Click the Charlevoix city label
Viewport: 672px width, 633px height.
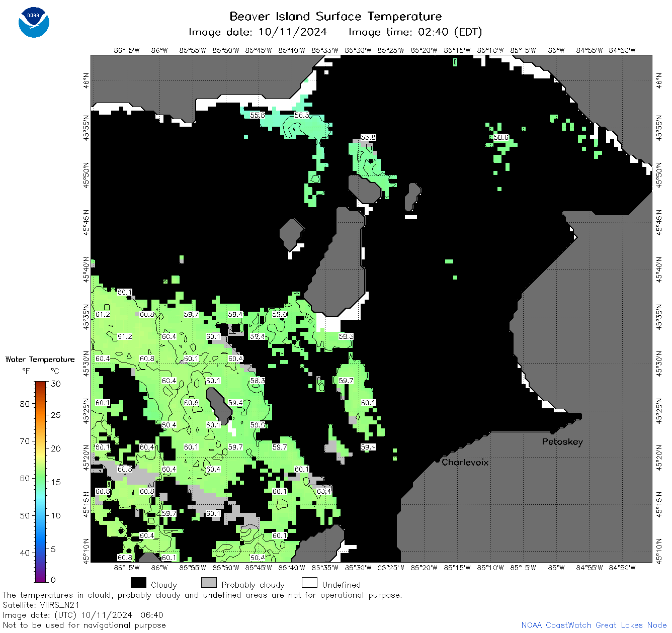pos(465,462)
